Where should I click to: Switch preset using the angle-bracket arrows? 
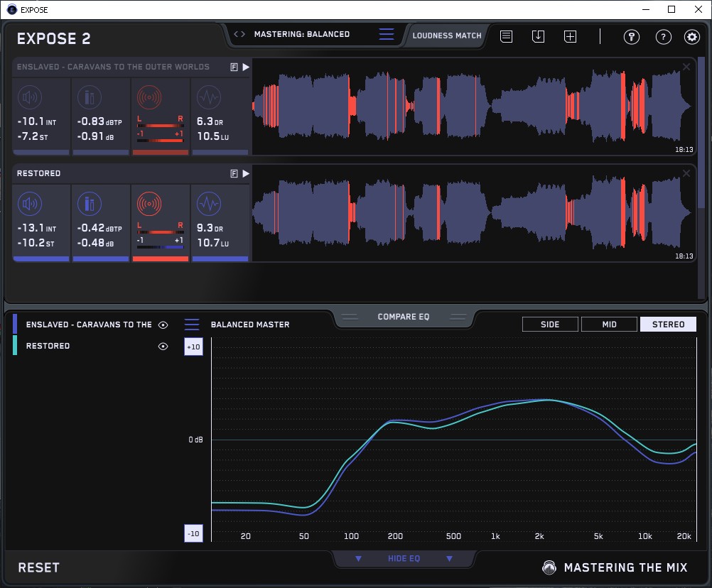tap(239, 34)
